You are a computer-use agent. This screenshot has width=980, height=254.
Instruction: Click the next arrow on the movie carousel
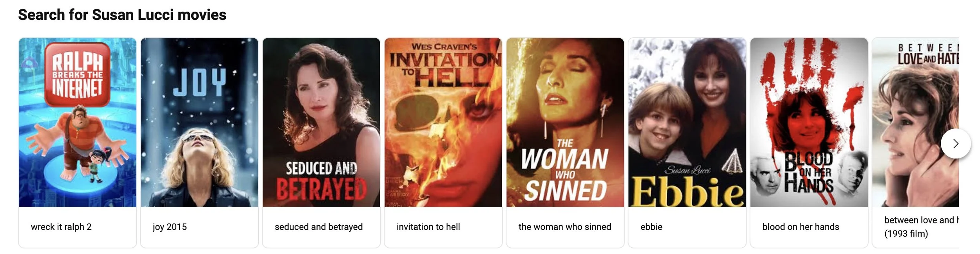(955, 144)
